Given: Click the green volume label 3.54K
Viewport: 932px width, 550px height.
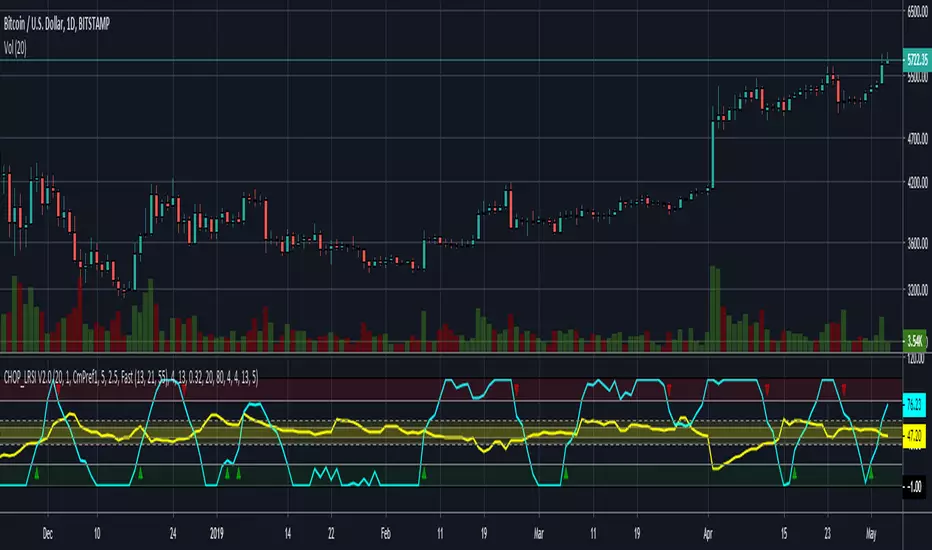Looking at the screenshot, I should click(915, 341).
